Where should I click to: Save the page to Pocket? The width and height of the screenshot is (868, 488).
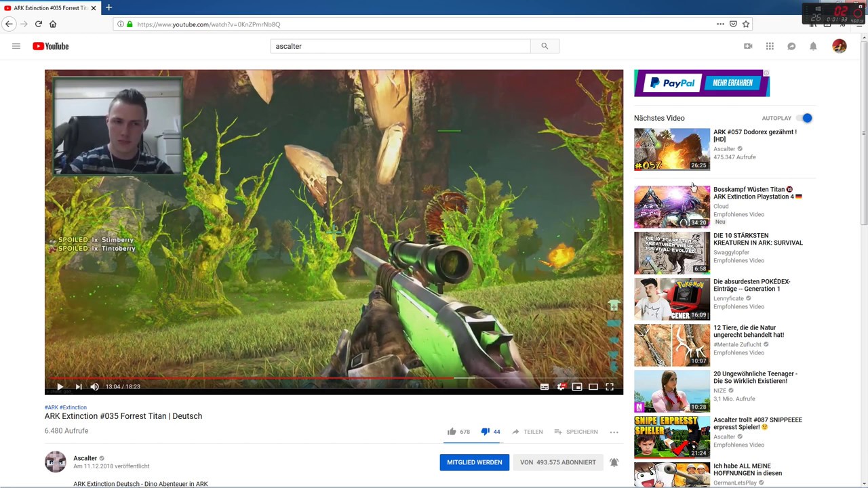pos(733,24)
